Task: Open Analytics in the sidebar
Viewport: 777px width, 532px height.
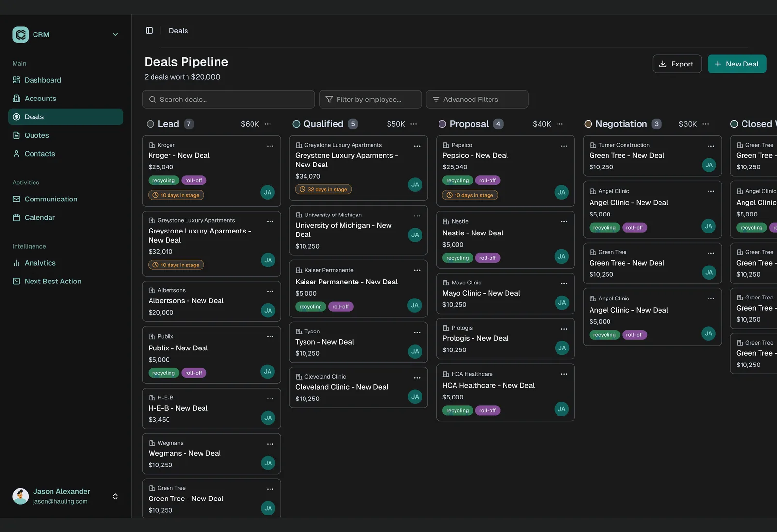Action: click(x=66, y=263)
